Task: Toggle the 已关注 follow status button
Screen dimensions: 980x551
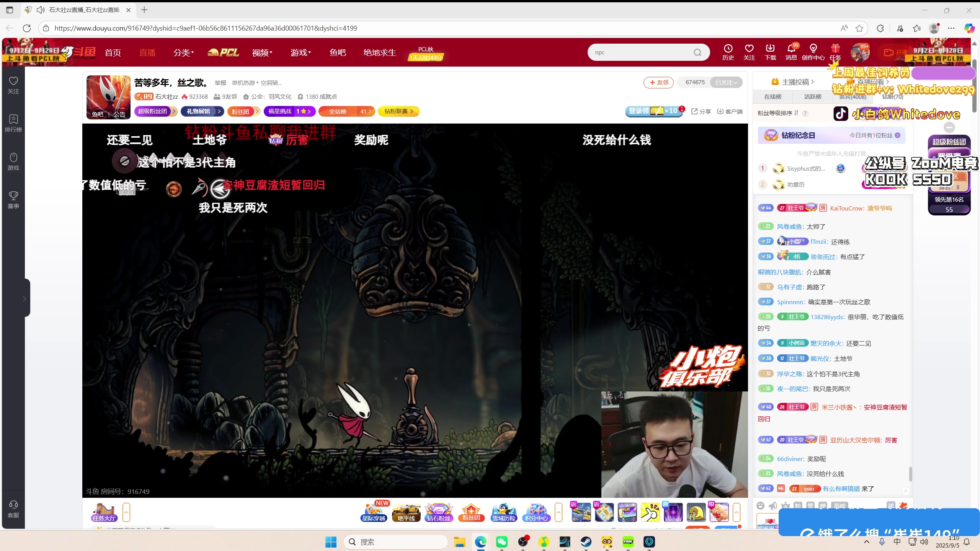Action: pos(726,82)
